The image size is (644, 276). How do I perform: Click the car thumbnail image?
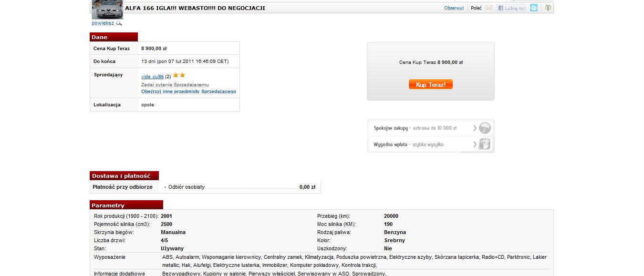(107, 10)
